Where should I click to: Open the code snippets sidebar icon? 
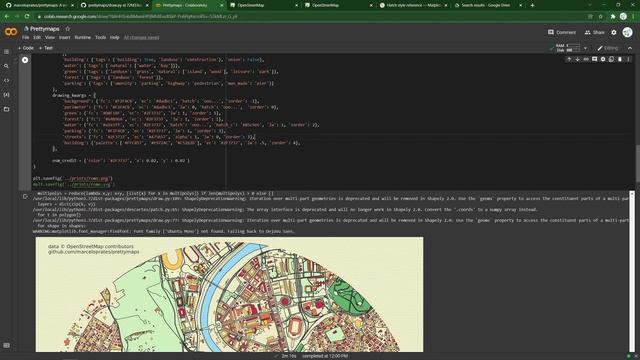[6, 80]
